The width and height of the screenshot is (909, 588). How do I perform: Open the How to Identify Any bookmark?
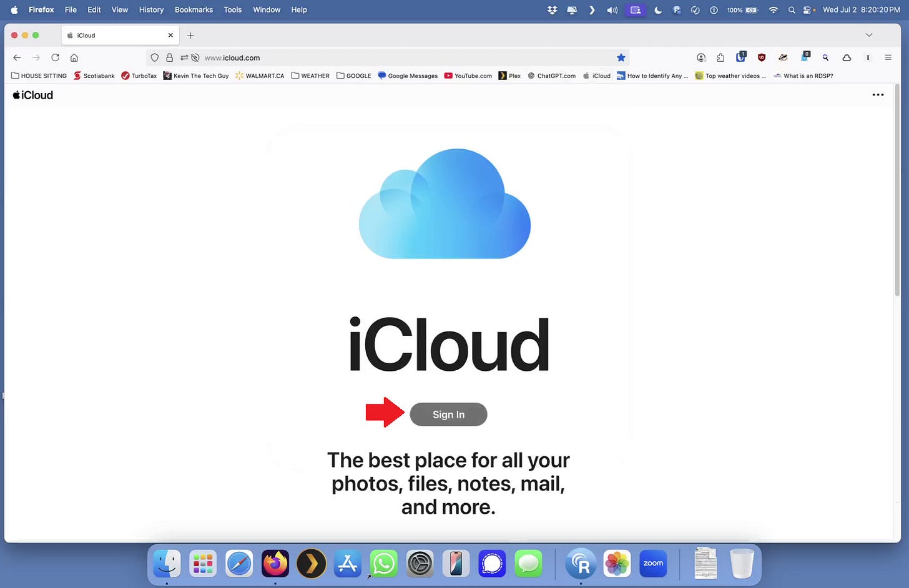[x=652, y=76]
